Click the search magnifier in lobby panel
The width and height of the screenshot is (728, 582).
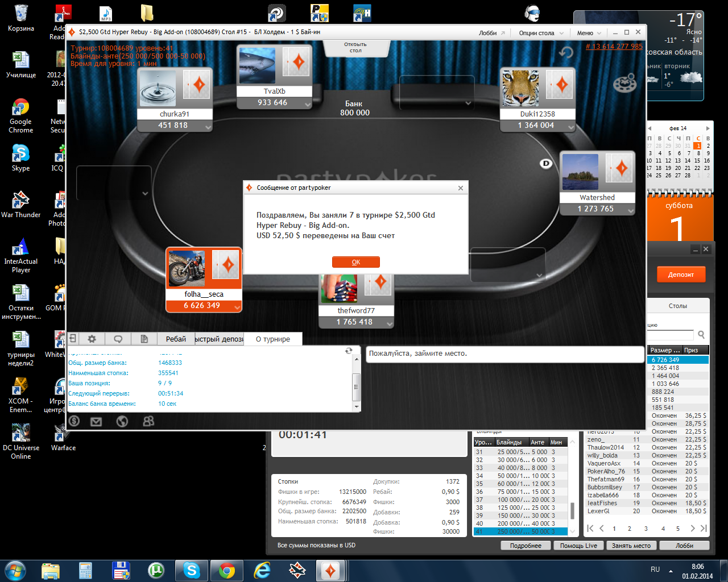tap(701, 335)
